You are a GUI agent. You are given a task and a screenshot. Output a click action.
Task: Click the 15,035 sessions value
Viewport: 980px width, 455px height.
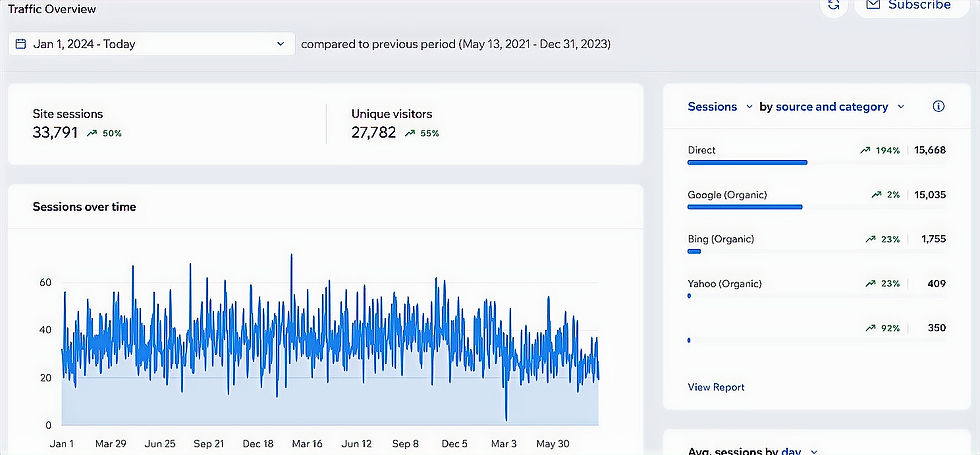pos(930,194)
